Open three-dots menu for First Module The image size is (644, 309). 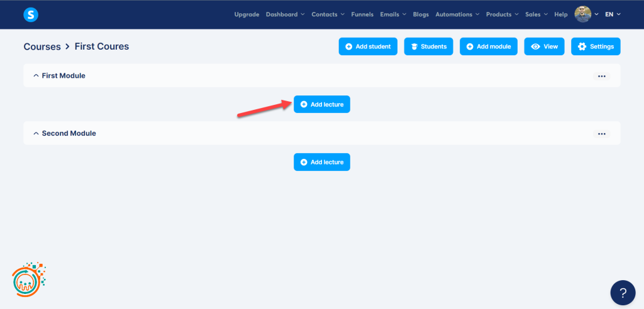tap(601, 76)
